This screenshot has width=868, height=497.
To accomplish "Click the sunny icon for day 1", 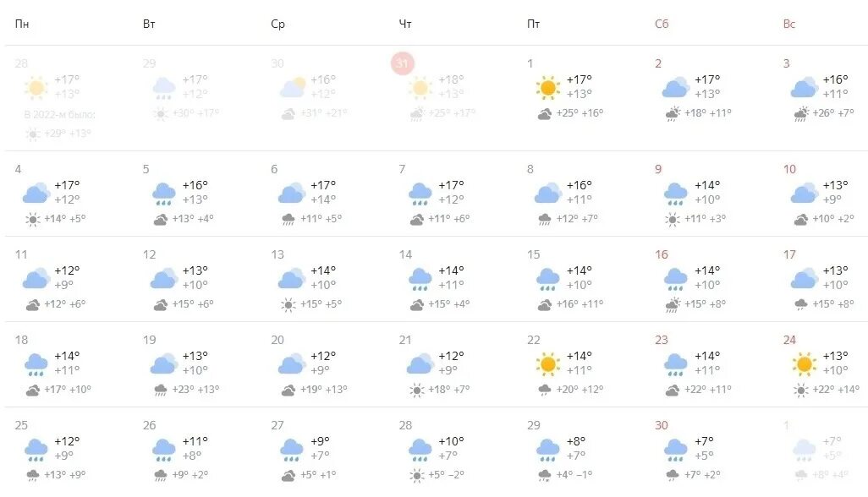I will pyautogui.click(x=547, y=87).
